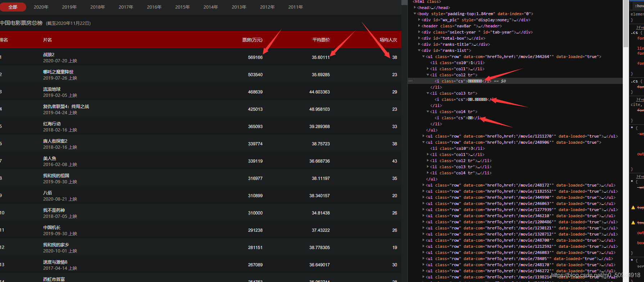This screenshot has height=282, width=644.
Task: Expand the ul row for movie/346210
Action: click(x=424, y=216)
